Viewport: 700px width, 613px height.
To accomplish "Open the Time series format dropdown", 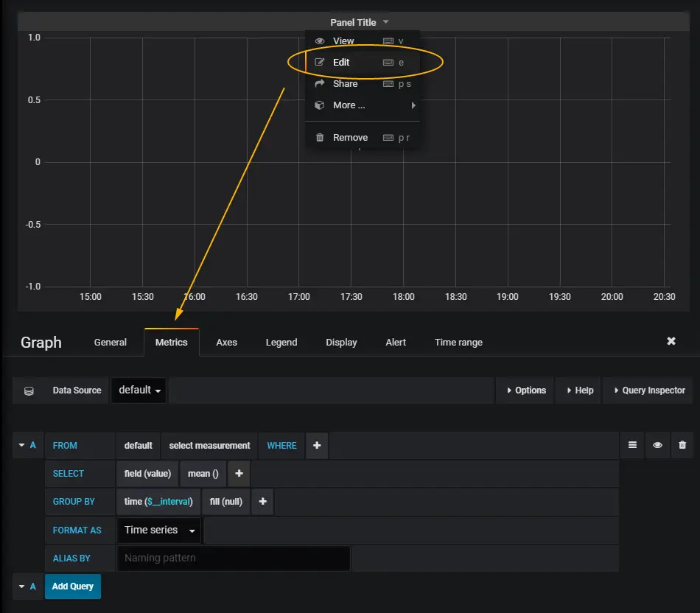I will [x=159, y=530].
